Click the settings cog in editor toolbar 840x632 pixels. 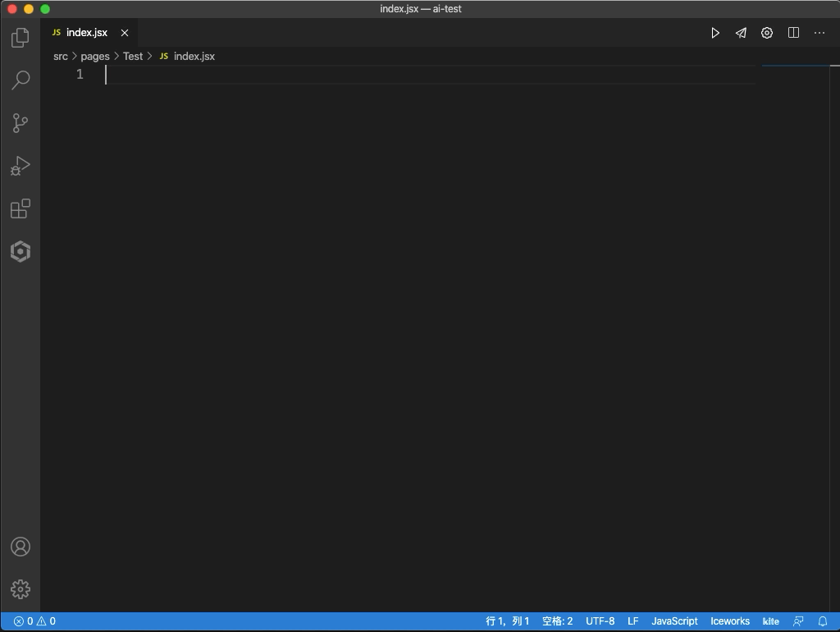point(767,33)
